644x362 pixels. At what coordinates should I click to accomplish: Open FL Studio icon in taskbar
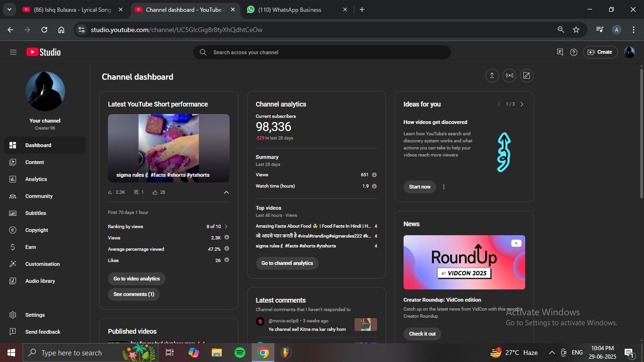[286, 353]
